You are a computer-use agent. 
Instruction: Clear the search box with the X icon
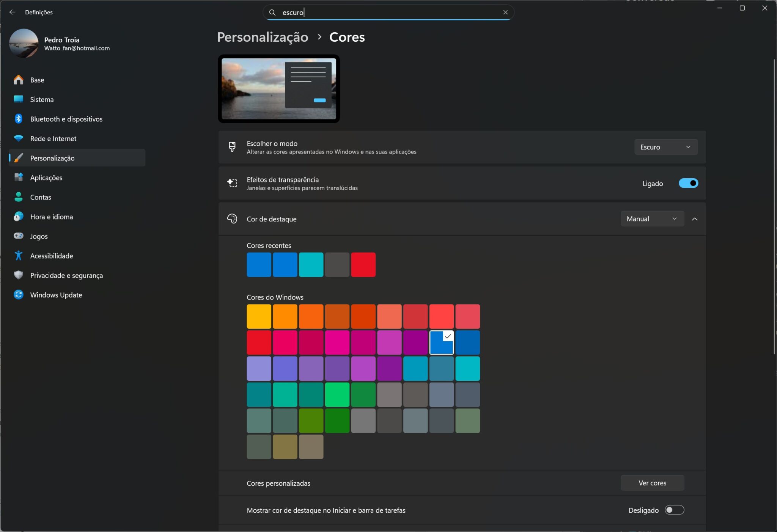(505, 12)
